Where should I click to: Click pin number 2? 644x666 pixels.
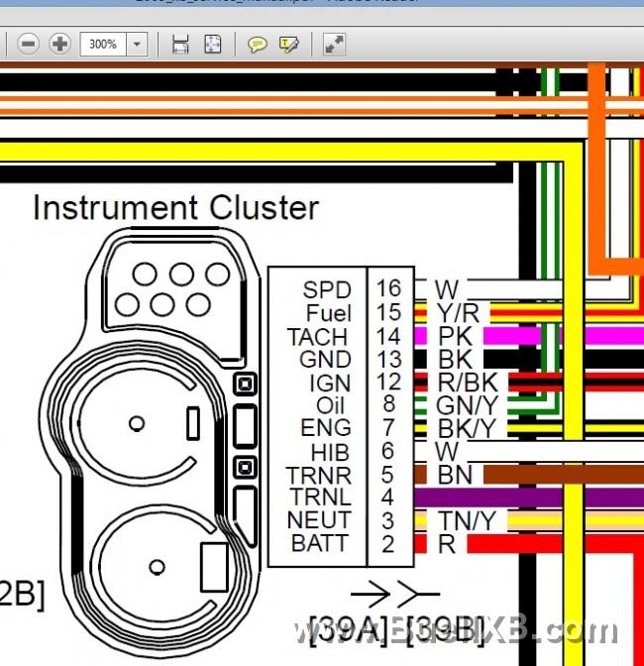click(x=388, y=544)
